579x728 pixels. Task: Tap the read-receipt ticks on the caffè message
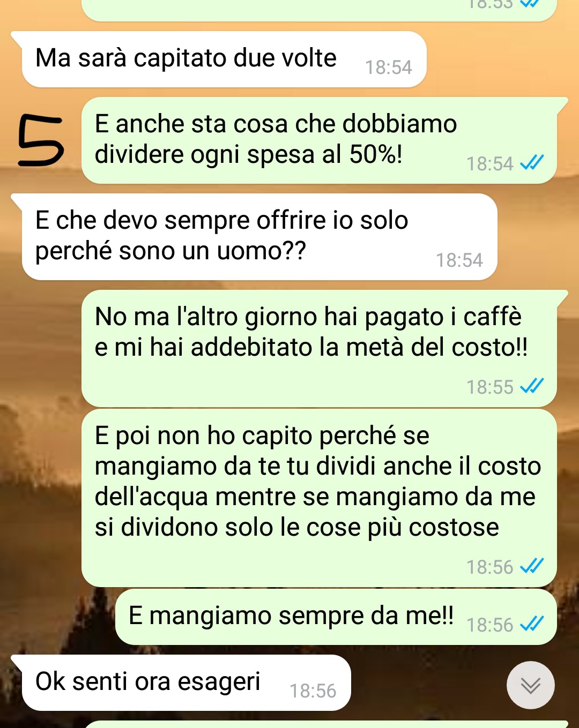[532, 386]
